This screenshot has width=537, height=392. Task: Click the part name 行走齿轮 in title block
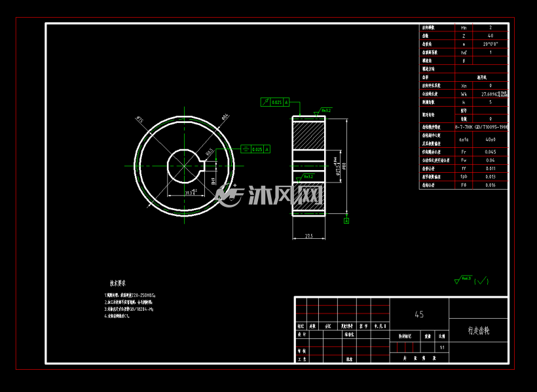point(479,330)
